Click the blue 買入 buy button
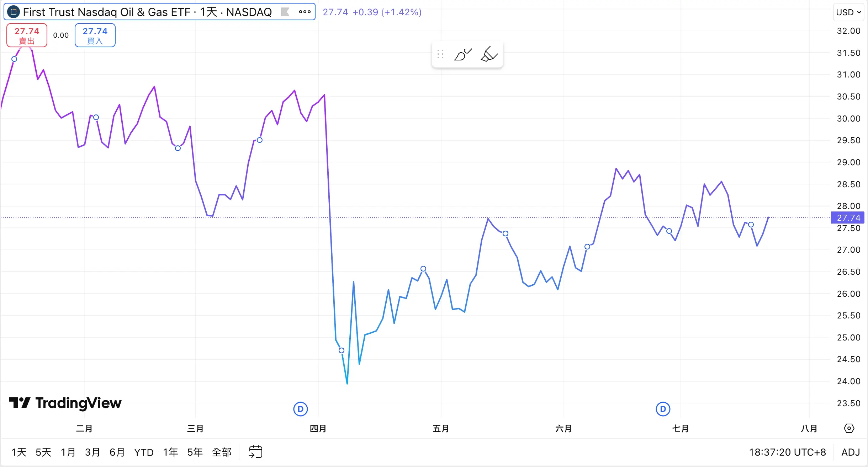 95,35
